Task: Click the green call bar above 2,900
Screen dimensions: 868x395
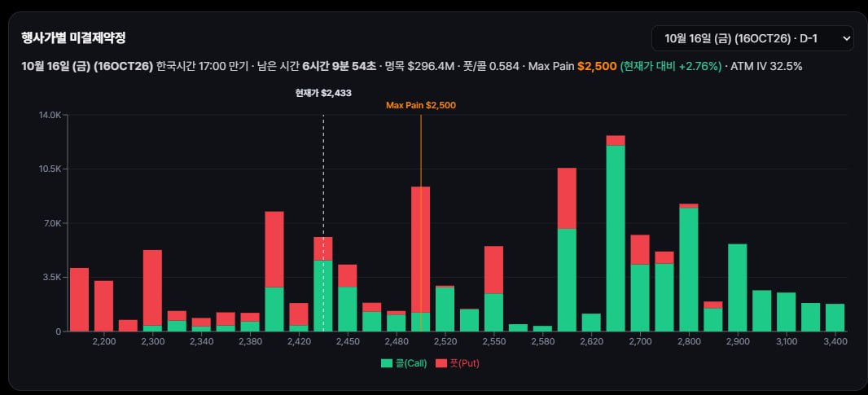Action: pos(738,287)
